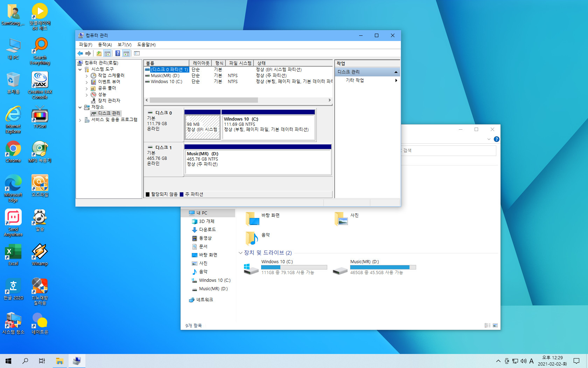Click 컴퓨터 관리(로컬) root node
Screen dimensions: 588x368
point(98,63)
